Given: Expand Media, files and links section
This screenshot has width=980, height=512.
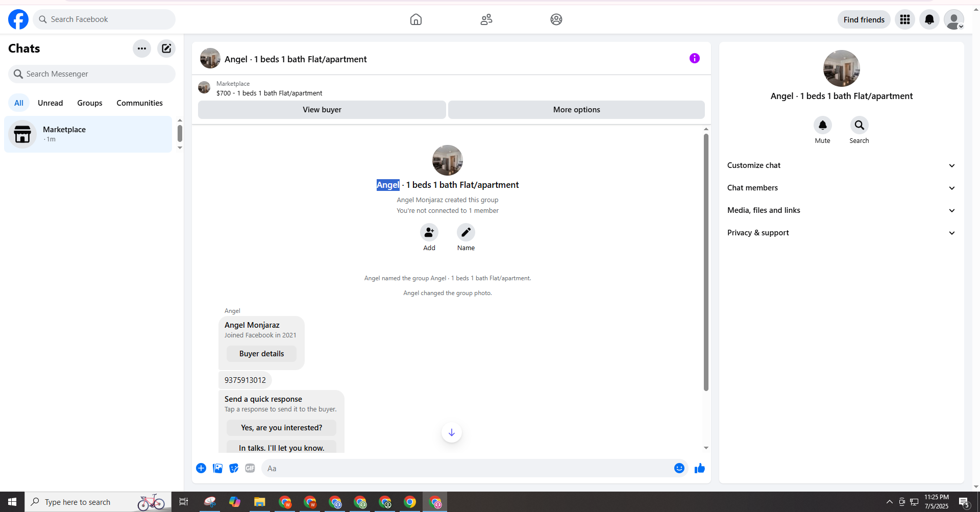Looking at the screenshot, I should [842, 210].
